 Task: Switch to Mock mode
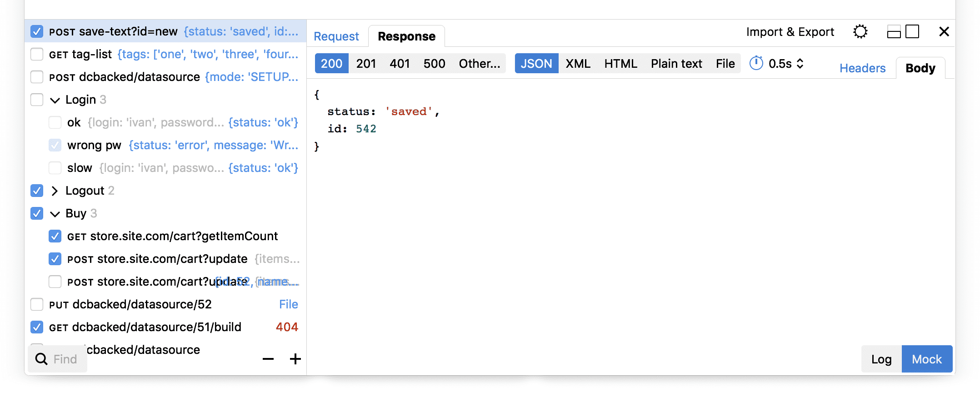(x=927, y=359)
